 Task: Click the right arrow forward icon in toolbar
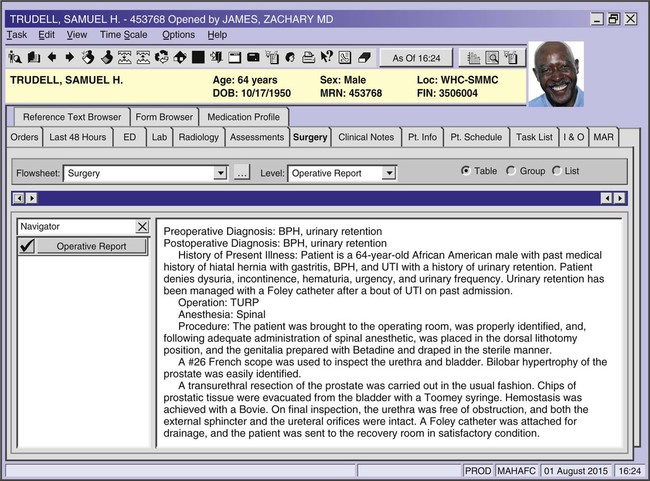click(x=70, y=56)
